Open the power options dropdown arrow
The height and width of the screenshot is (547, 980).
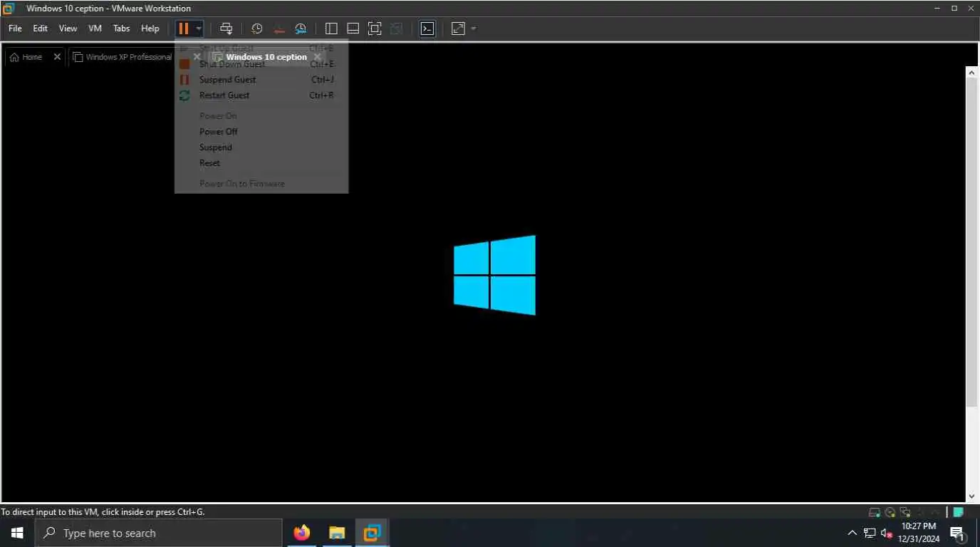[199, 28]
